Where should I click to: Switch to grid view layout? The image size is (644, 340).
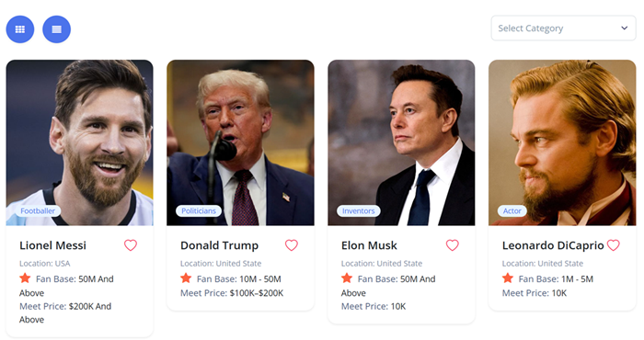19,29
